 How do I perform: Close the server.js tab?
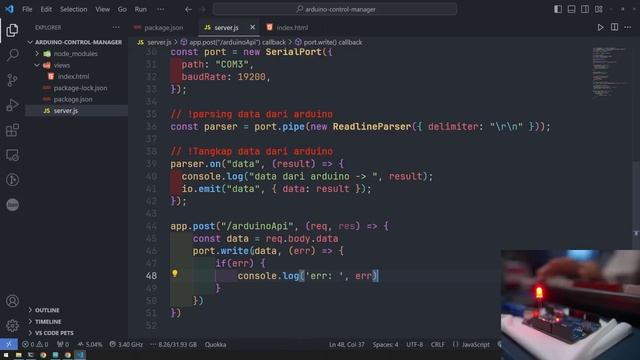tap(252, 27)
